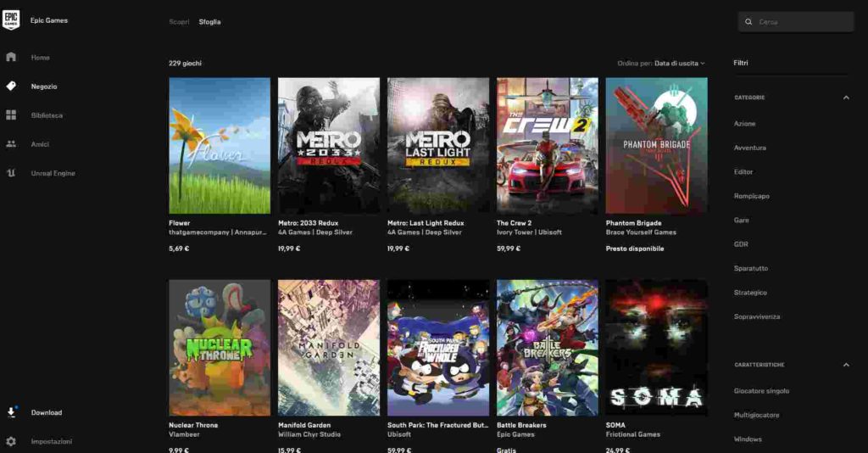The image size is (868, 453).
Task: Filter by Strategico category
Action: click(x=751, y=293)
